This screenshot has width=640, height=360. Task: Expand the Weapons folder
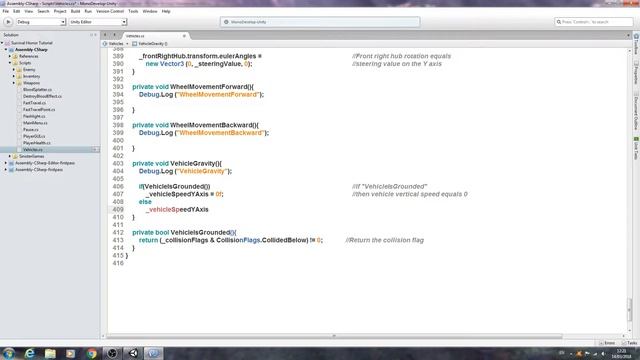click(13, 83)
